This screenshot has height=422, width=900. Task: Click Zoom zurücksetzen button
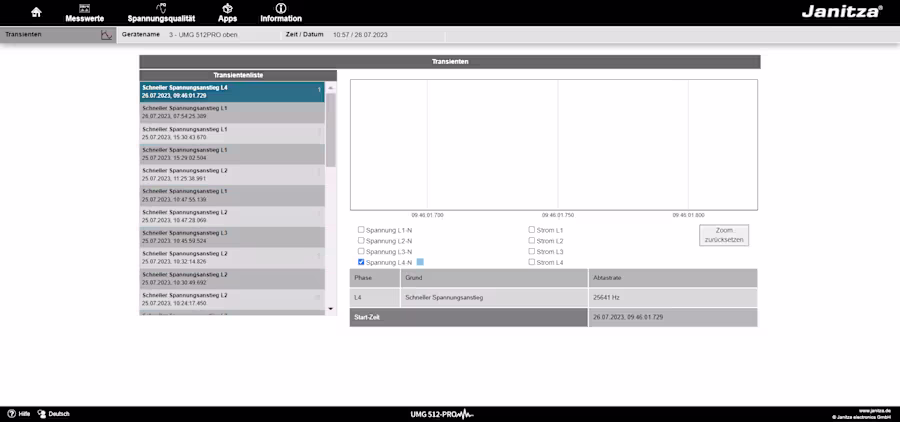724,235
